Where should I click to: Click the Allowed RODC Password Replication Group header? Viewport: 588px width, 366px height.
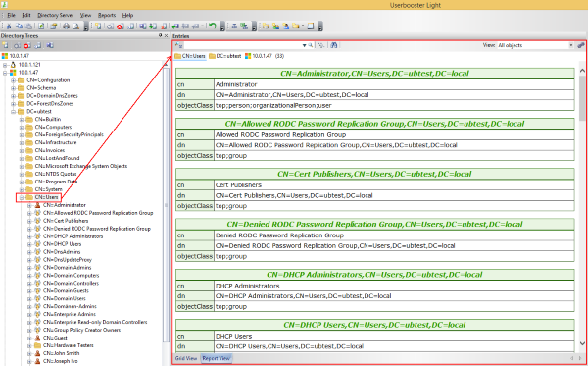[374, 124]
